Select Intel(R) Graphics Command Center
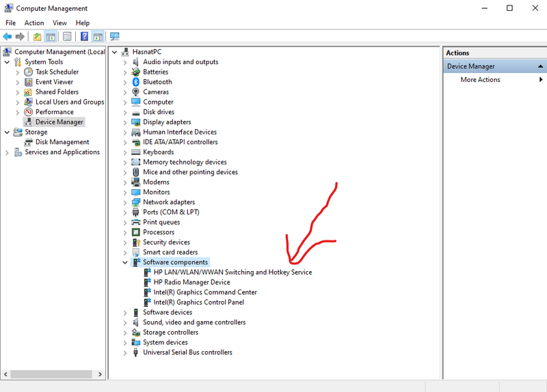This screenshot has height=392, width=547. (x=205, y=292)
